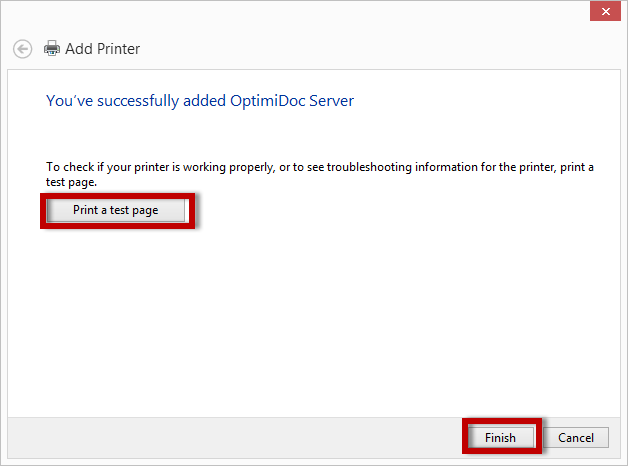628x466 pixels.
Task: Cancel the Add Printer wizard
Action: (x=576, y=437)
